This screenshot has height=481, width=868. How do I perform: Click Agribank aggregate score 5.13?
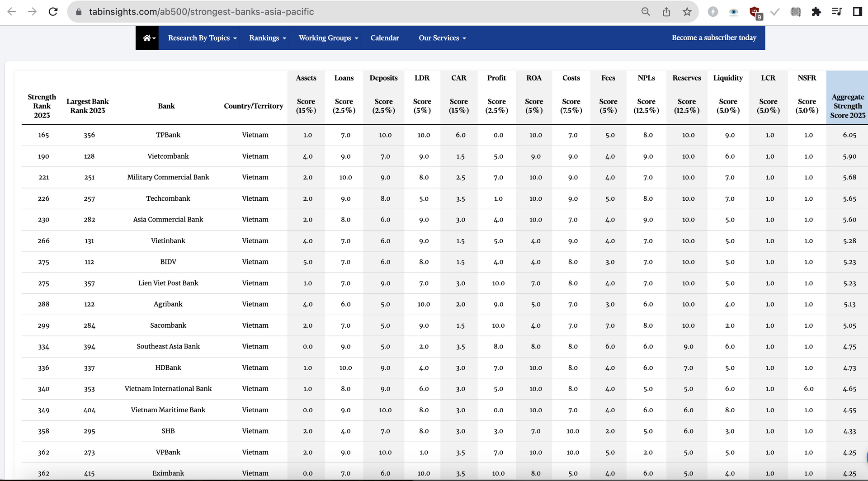click(849, 304)
